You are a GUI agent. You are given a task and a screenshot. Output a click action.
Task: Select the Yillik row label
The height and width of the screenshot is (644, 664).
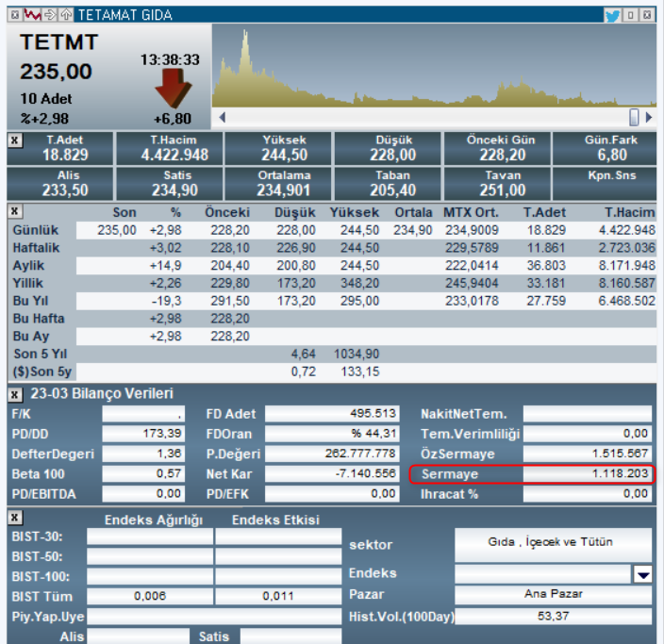pyautogui.click(x=28, y=283)
